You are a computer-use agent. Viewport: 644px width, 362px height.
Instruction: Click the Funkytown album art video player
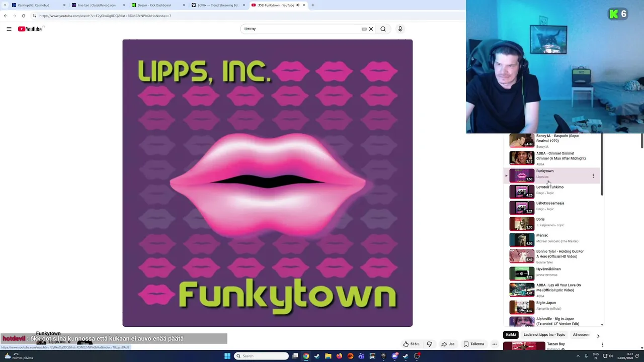(x=268, y=183)
